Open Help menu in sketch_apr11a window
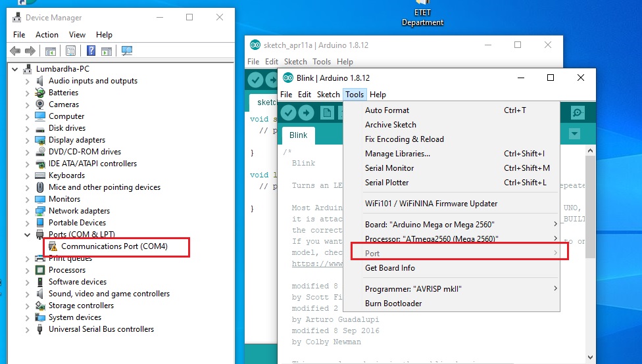 [345, 62]
